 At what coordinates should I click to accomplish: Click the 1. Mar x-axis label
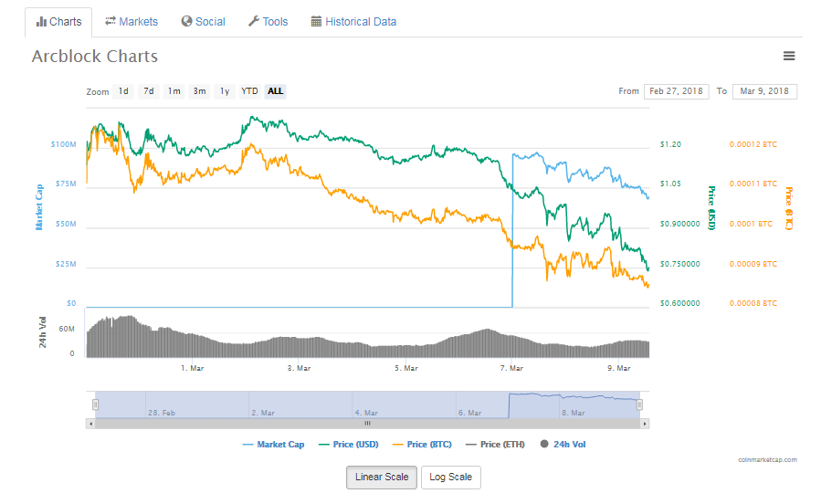192,369
